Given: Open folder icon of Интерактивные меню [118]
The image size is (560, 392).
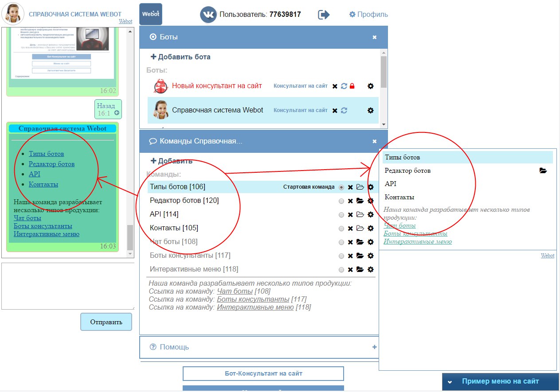Looking at the screenshot, I should pos(360,270).
